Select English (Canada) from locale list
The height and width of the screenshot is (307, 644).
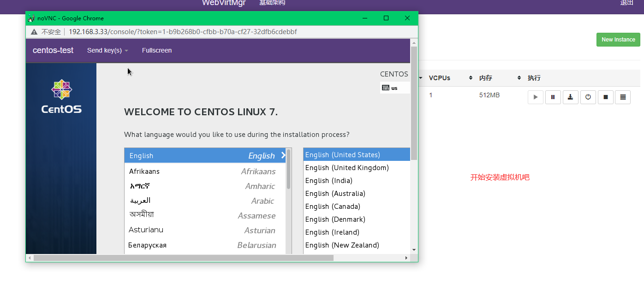[x=333, y=207]
